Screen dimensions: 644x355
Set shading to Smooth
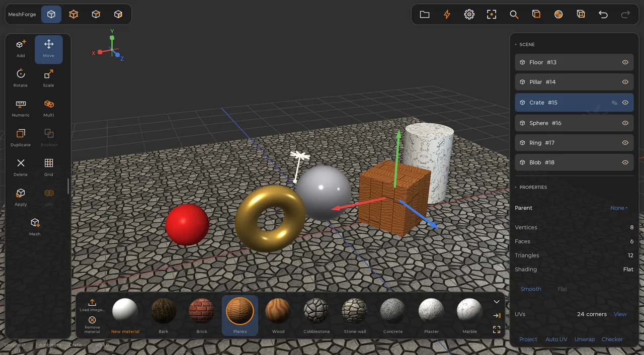(x=531, y=289)
